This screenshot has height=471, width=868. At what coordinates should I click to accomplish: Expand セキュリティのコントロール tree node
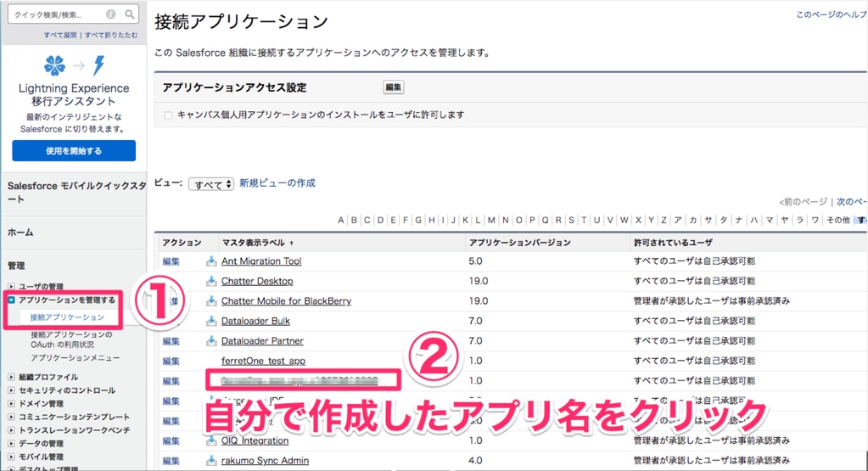[x=11, y=390]
